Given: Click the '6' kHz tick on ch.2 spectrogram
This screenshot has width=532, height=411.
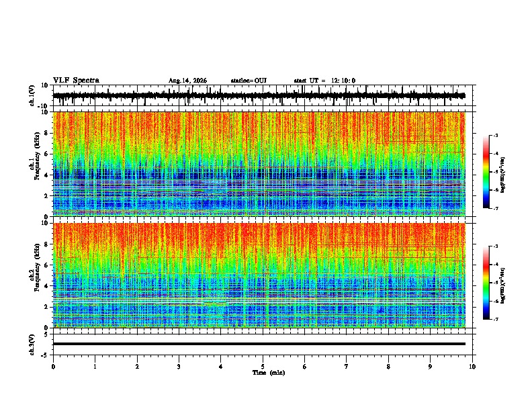Looking at the screenshot, I should [47, 265].
